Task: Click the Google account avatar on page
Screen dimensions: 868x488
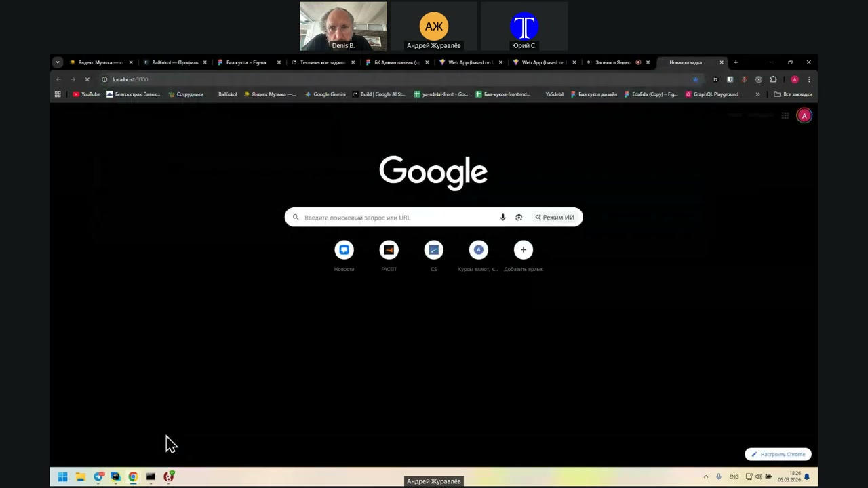Action: coord(804,116)
